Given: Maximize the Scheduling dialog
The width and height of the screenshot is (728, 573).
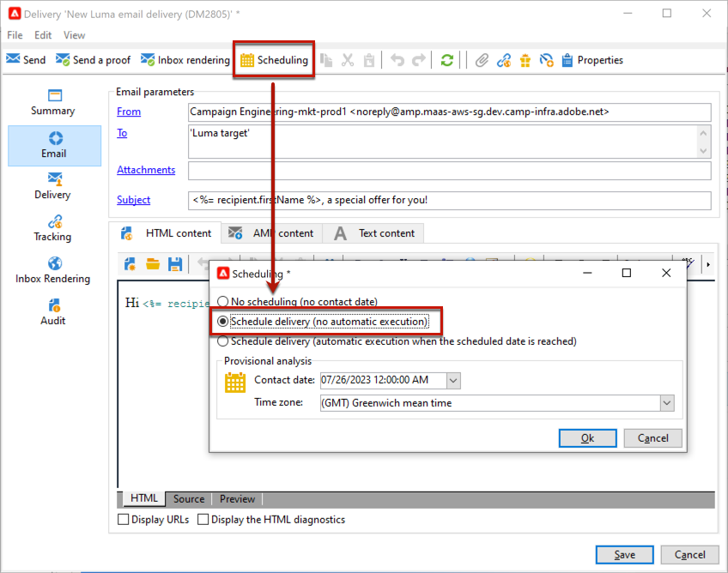Looking at the screenshot, I should 627,273.
